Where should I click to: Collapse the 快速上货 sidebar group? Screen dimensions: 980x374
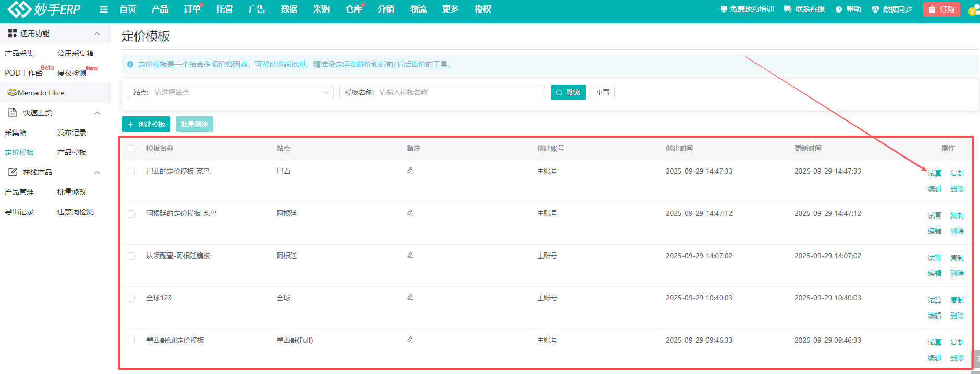pos(97,113)
